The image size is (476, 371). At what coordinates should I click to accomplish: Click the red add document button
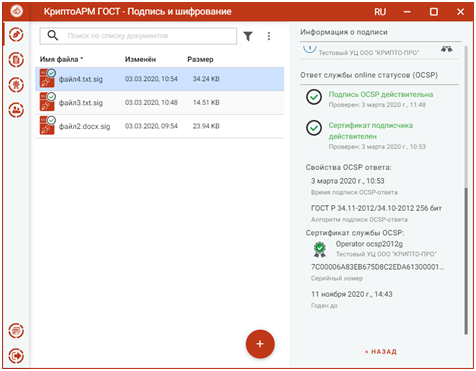[x=260, y=344]
